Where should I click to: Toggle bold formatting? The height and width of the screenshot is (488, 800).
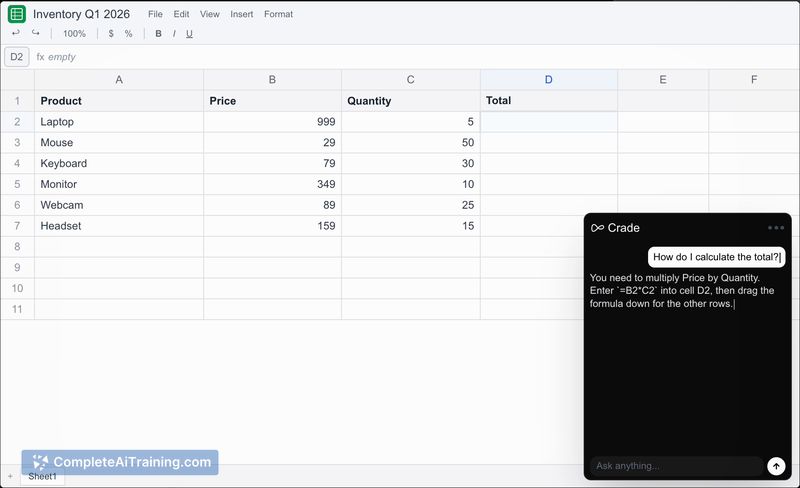coord(158,34)
